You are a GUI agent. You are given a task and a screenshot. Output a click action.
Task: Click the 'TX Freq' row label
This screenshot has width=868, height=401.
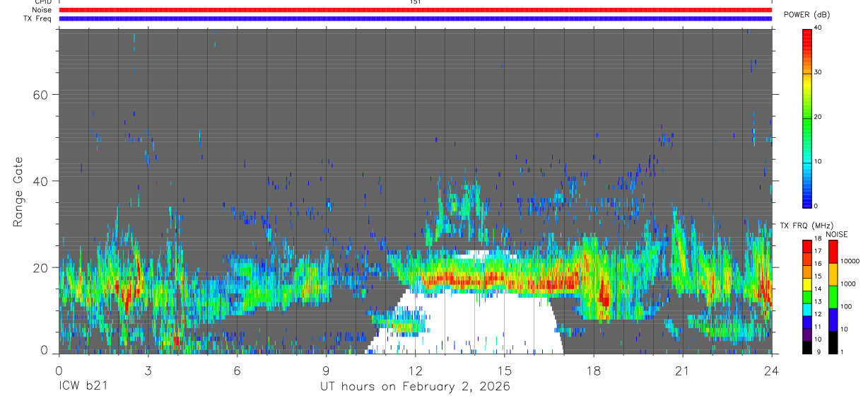37,18
